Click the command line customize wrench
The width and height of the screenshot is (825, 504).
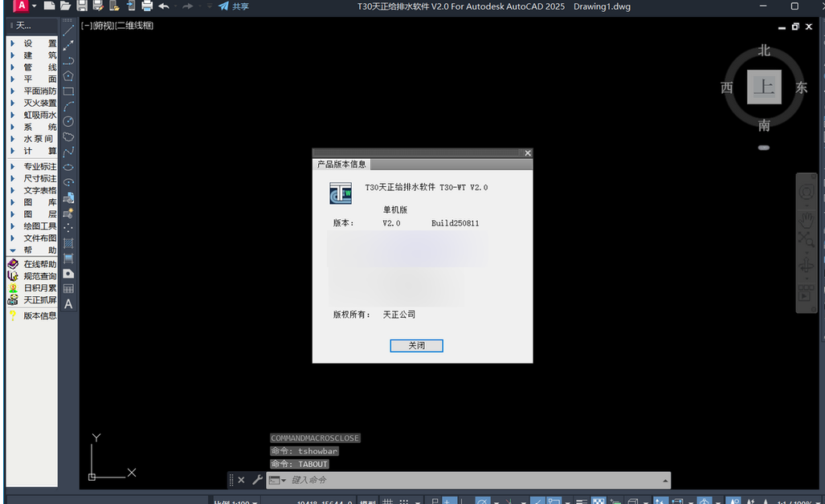[x=257, y=480]
